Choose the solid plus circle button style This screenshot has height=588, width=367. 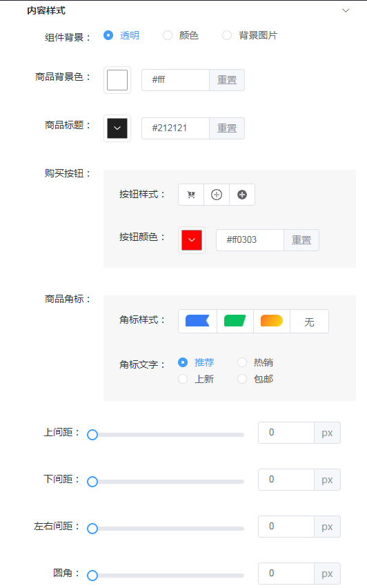coord(242,195)
